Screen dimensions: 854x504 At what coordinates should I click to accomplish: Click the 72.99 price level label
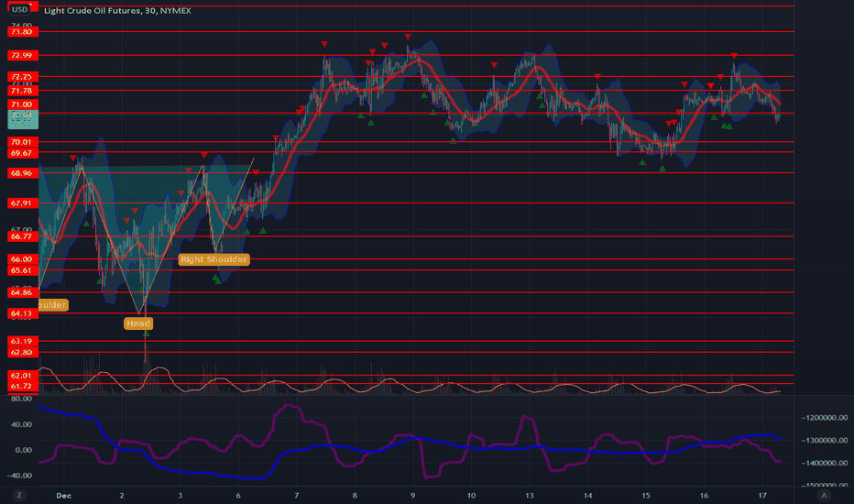(x=22, y=55)
